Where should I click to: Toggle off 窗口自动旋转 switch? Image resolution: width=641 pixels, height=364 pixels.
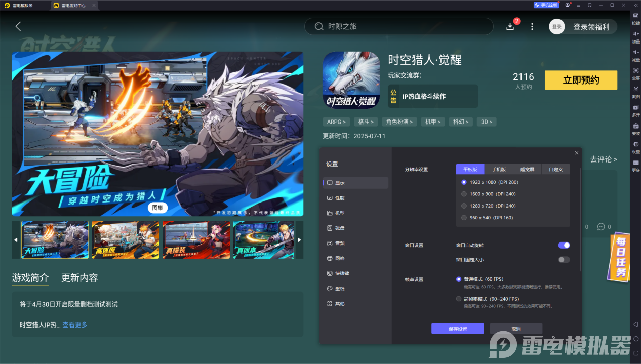tap(564, 245)
